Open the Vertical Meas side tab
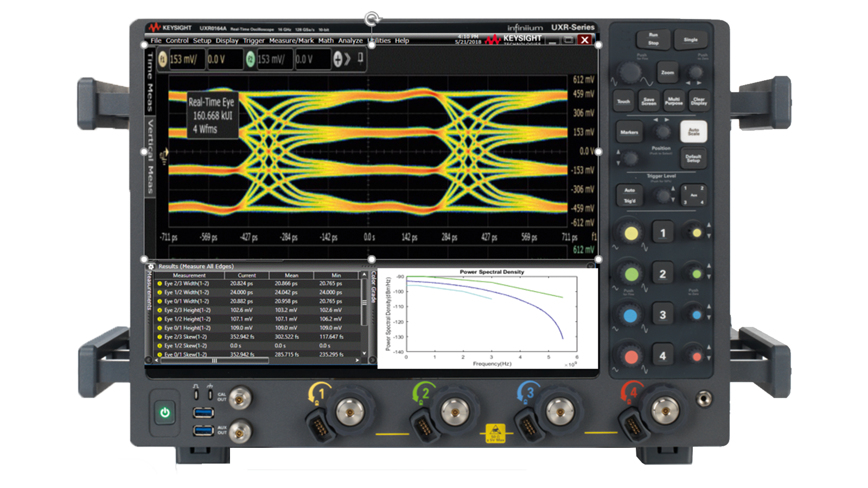 pos(150,157)
